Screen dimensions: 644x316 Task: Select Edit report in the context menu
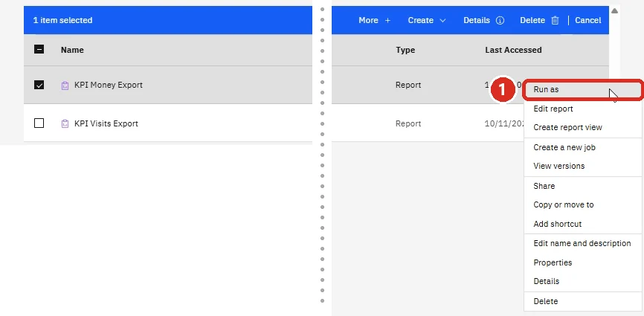point(582,109)
